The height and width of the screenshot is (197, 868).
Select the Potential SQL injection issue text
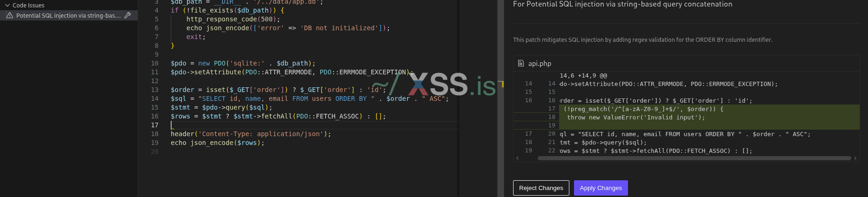(68, 15)
